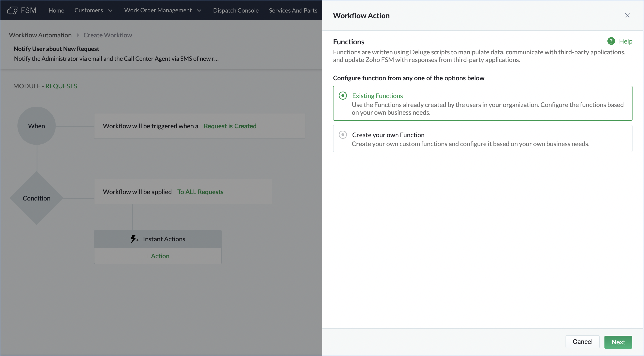Go back to Workflow Automation breadcrumb
644x356 pixels.
[x=40, y=35]
